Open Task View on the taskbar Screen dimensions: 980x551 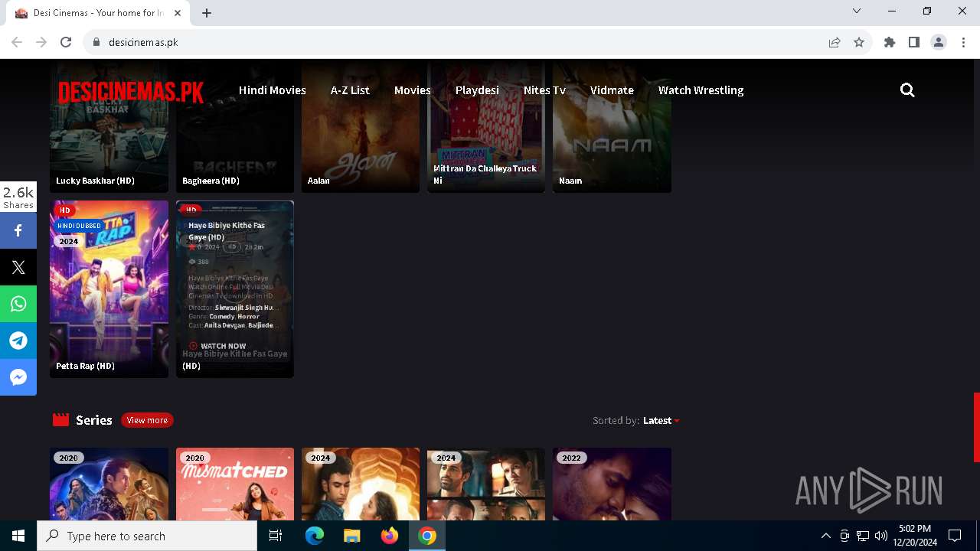(276, 536)
